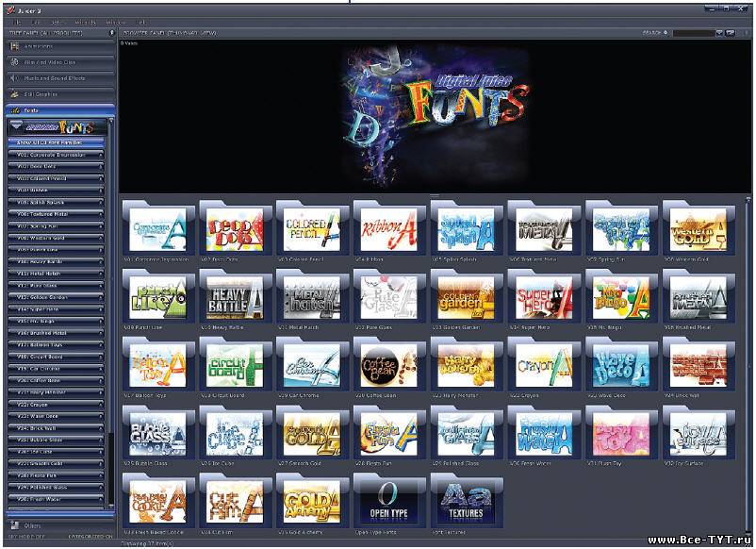Screen dimensions: 756x549
Task: Open the Coffee Bean font folder
Action: [389, 365]
